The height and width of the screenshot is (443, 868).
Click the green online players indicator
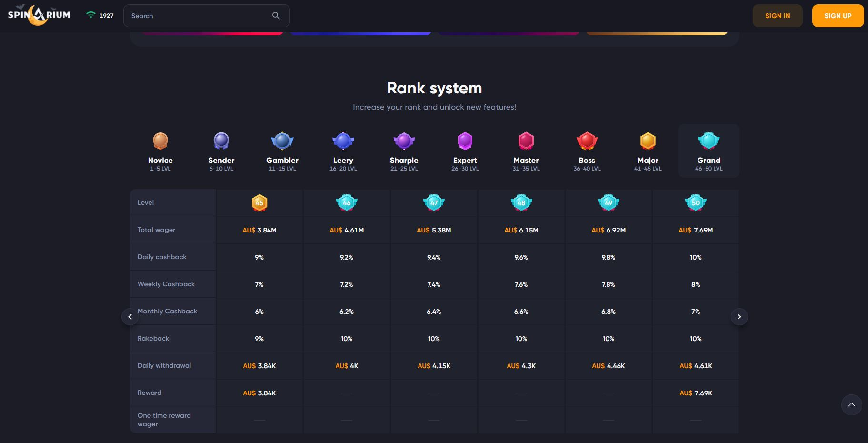(x=90, y=15)
